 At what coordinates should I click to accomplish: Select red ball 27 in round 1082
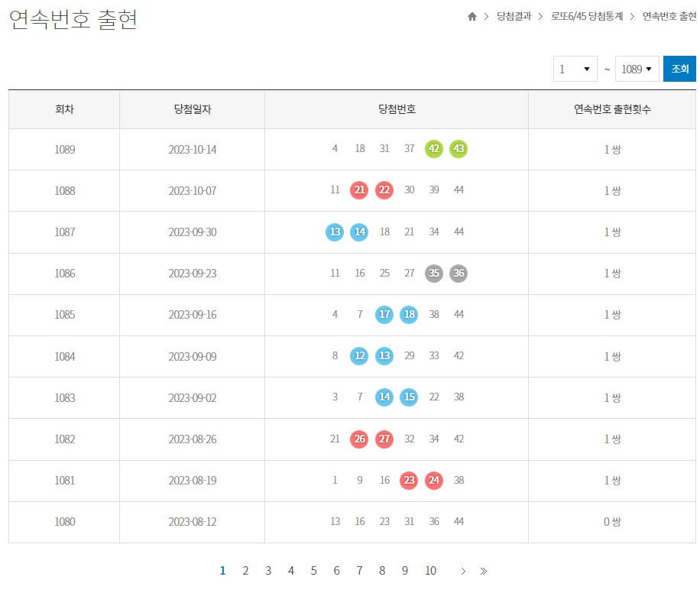384,439
